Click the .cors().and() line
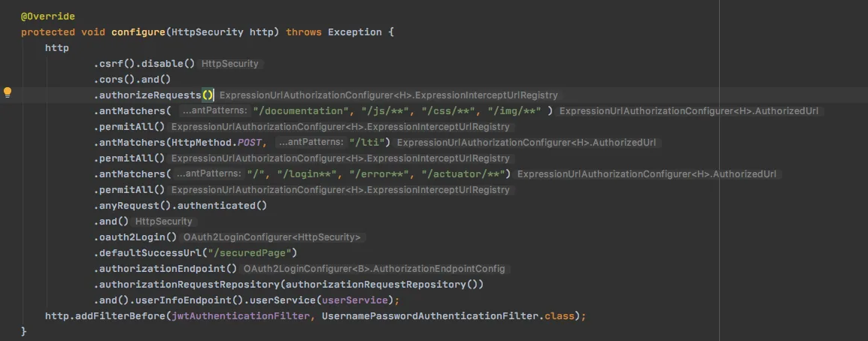Screen dimensions: 868x341 coord(132,80)
